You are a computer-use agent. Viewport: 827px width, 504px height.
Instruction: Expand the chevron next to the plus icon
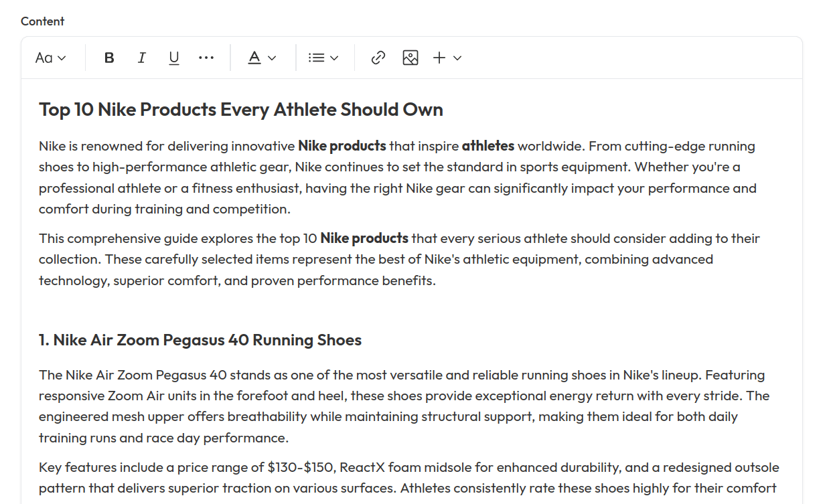pyautogui.click(x=457, y=58)
